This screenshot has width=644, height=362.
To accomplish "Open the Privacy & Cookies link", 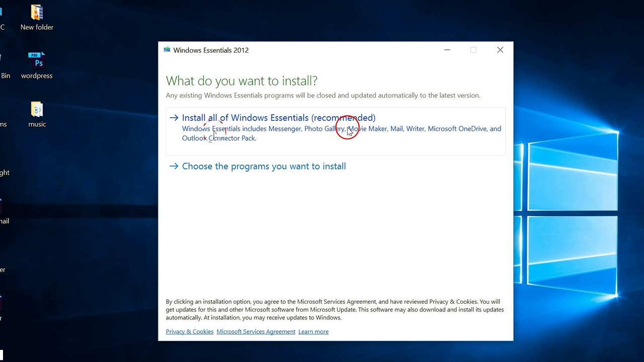I will pos(190,332).
